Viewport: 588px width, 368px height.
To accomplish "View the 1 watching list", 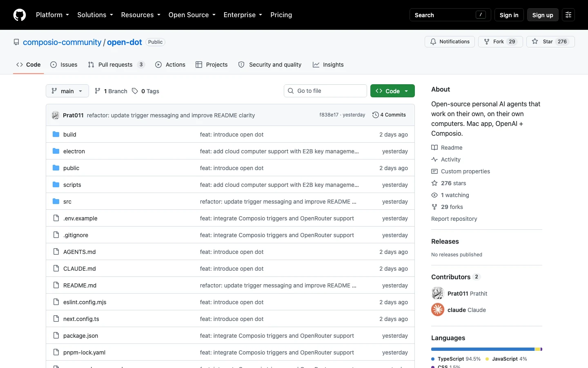I will click(450, 195).
